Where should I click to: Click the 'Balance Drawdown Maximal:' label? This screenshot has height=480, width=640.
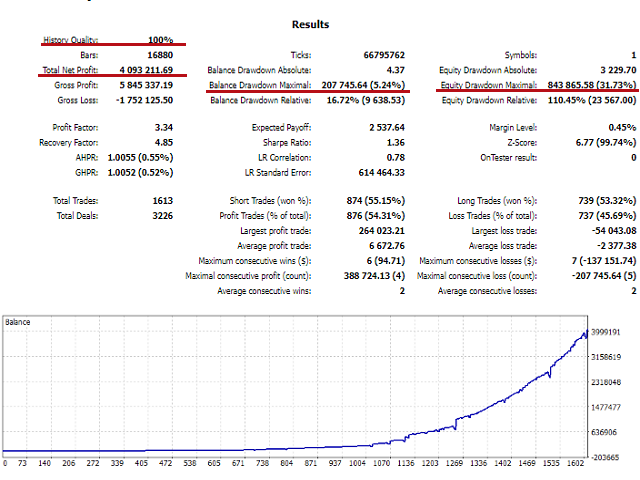coord(260,85)
